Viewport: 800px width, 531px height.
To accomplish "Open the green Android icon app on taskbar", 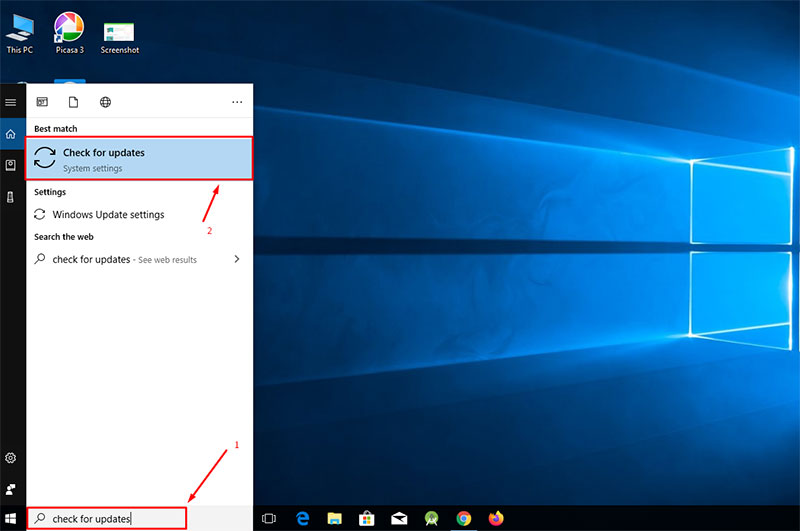I will tap(432, 519).
